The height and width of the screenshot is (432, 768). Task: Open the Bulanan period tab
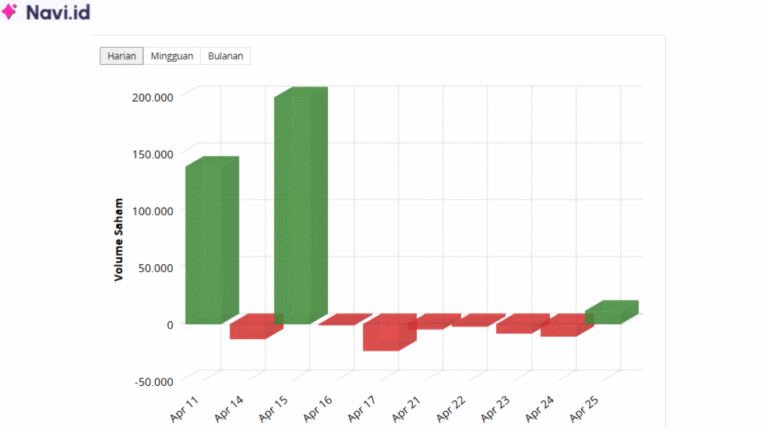click(226, 56)
